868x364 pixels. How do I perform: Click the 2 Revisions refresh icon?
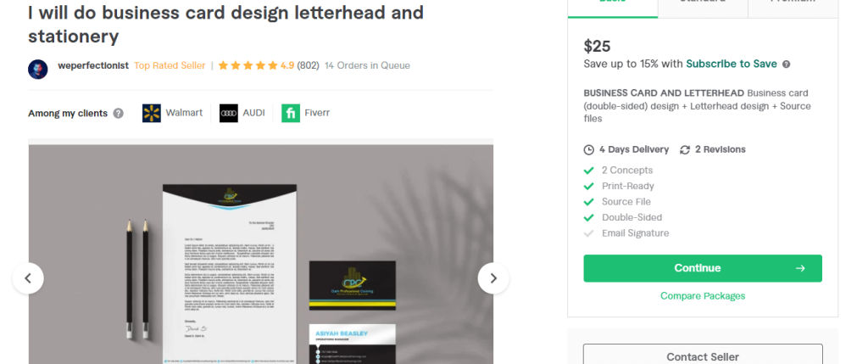pos(685,149)
